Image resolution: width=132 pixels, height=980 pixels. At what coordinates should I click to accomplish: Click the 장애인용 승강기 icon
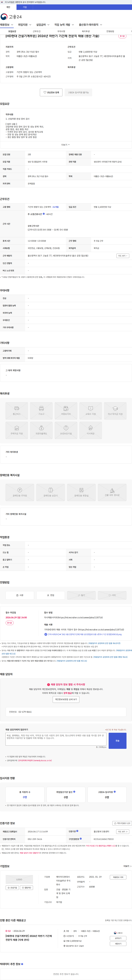51,492
